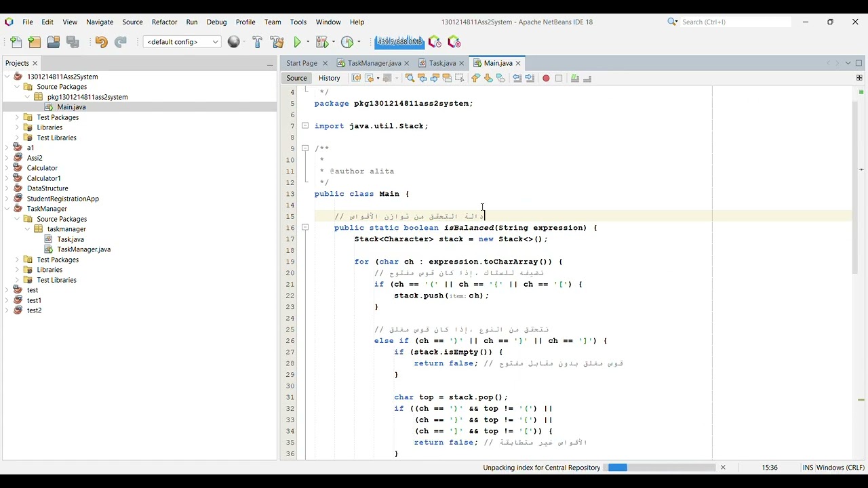Toggle Bookmark in the editor toolbar

coord(500,78)
